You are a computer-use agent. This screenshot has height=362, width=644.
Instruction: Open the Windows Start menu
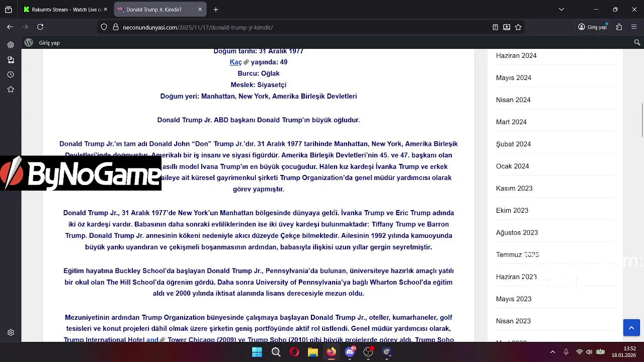click(x=257, y=352)
